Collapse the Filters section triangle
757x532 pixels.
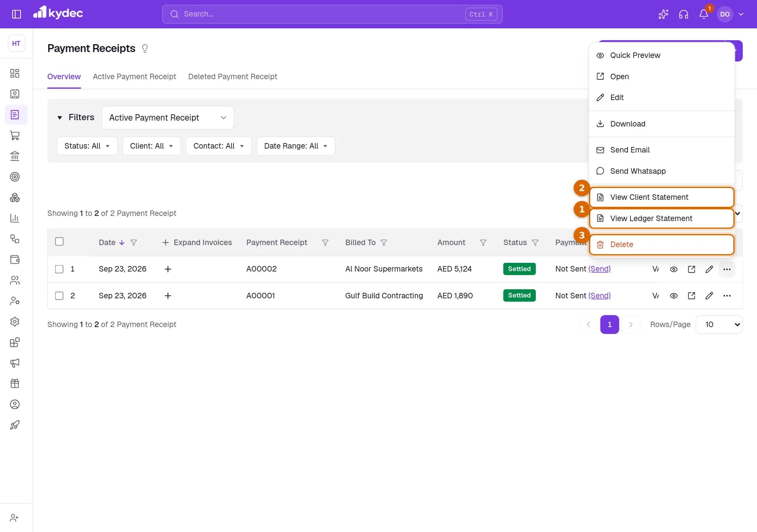point(60,117)
